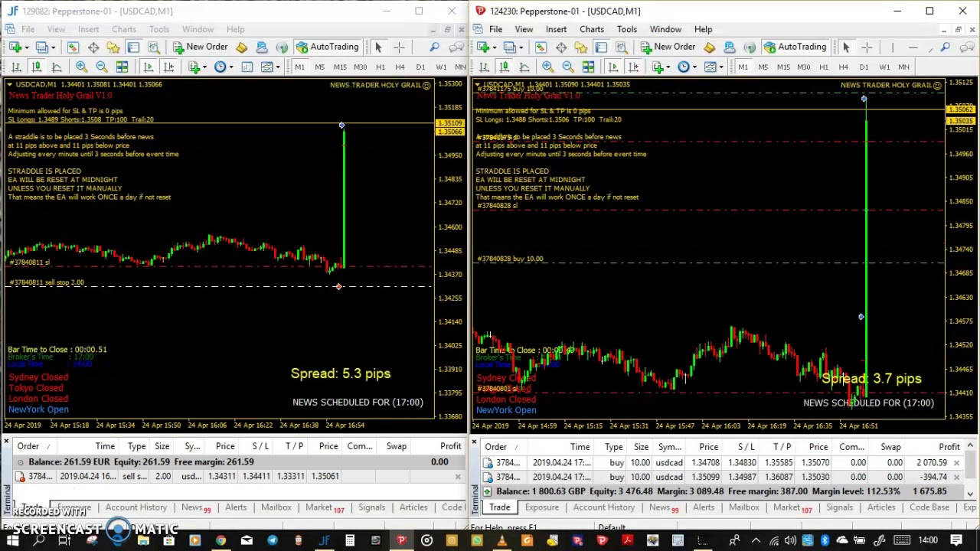Toggle AutoTrading in right window

point(795,47)
